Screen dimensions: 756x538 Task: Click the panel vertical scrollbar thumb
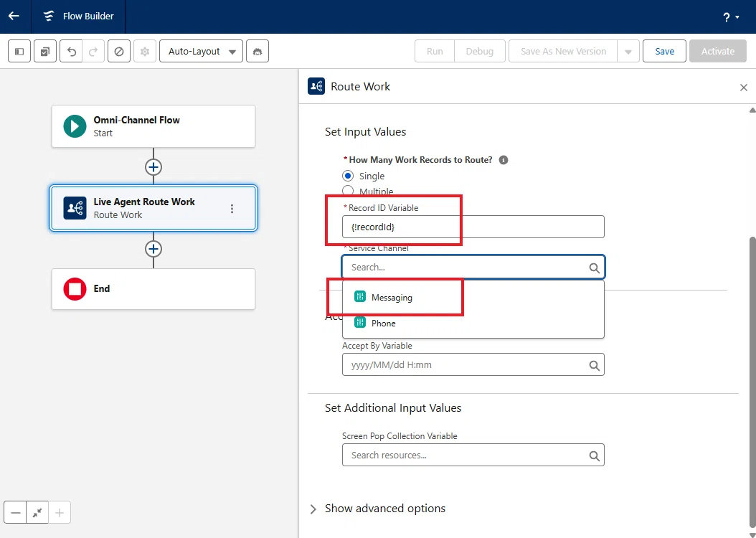coord(752,383)
